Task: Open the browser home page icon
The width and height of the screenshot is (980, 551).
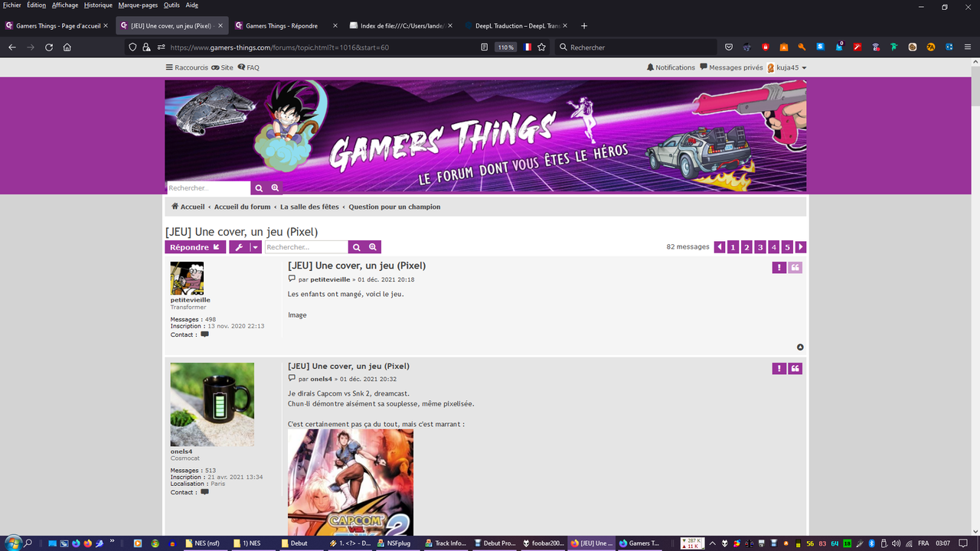Action: (x=67, y=47)
